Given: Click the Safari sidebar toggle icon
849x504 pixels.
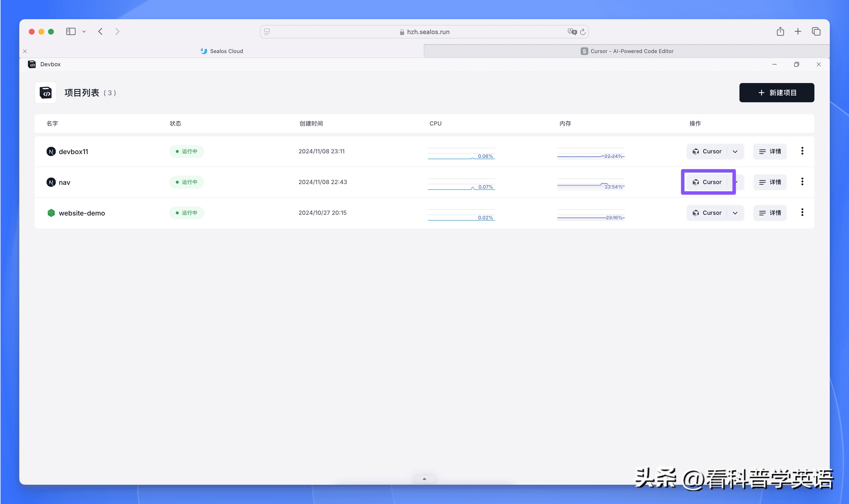Looking at the screenshot, I should coord(71,32).
